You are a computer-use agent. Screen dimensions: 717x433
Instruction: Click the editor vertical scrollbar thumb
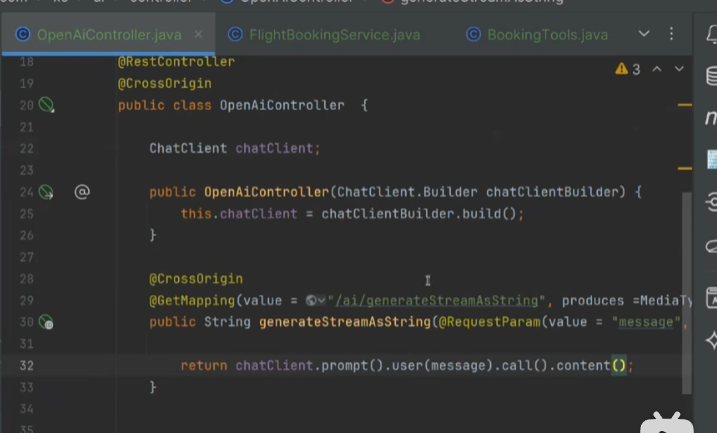(x=686, y=293)
